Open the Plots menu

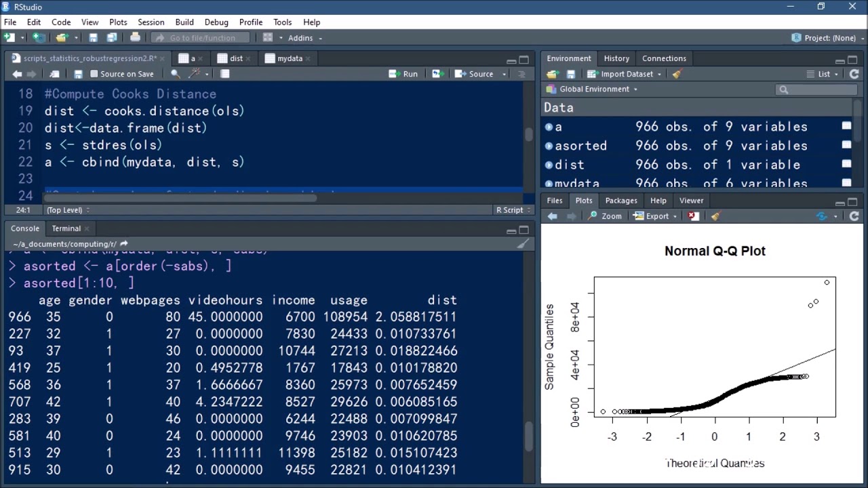[118, 22]
